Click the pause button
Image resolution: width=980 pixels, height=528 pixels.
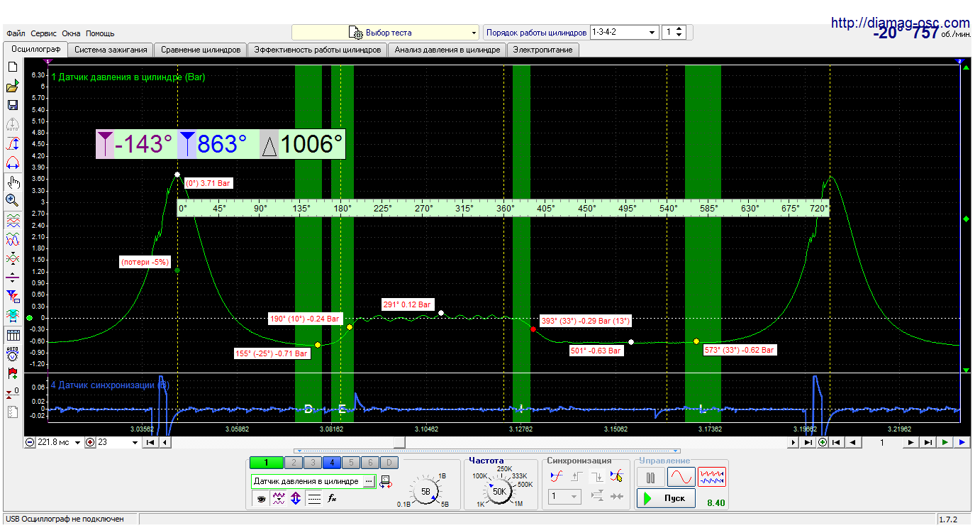650,477
